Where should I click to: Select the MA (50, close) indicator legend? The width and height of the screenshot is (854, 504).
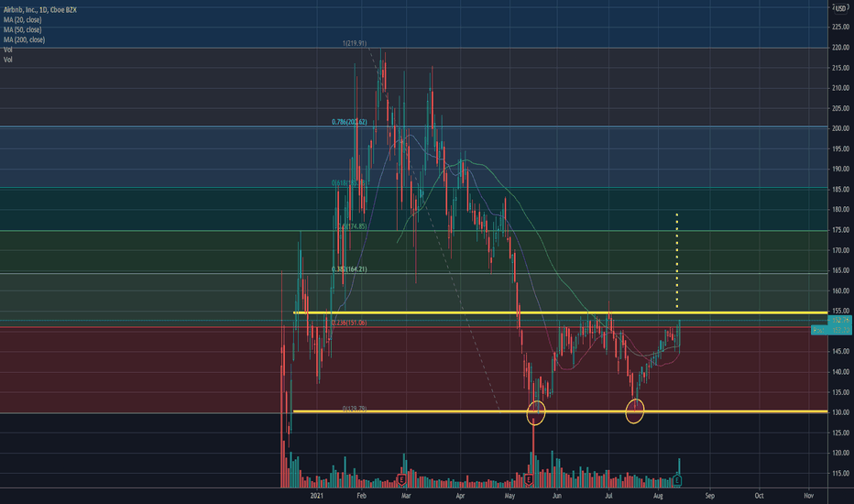[x=22, y=29]
